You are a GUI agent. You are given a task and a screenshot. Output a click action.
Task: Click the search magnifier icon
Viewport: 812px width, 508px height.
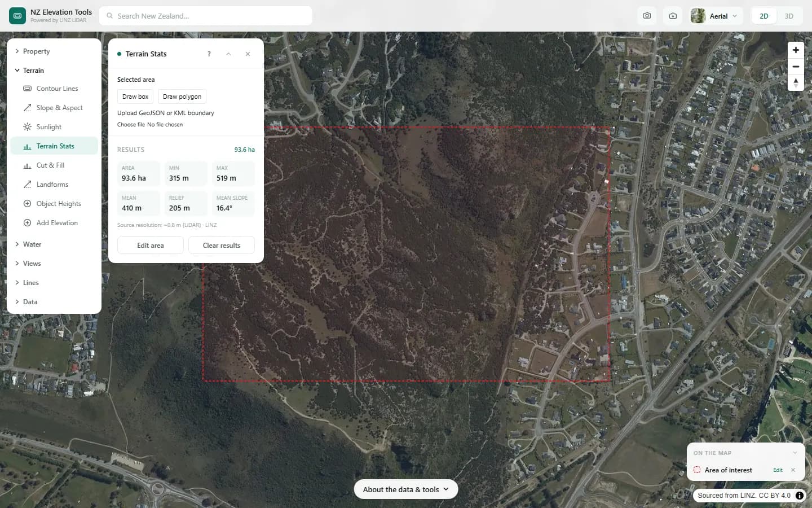(110, 16)
